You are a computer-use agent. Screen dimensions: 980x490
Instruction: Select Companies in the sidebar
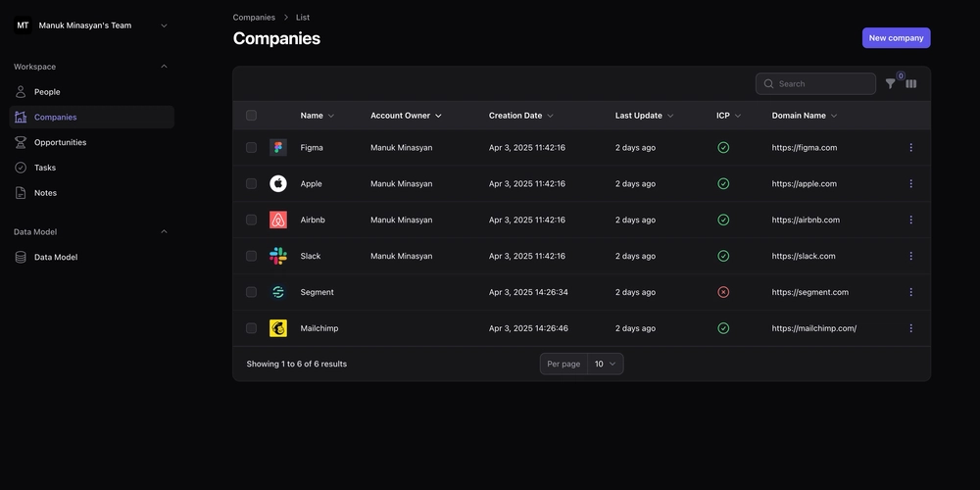[x=91, y=117]
